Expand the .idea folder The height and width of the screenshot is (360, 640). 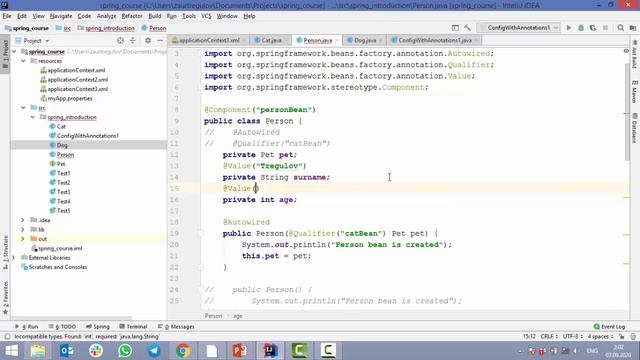tap(23, 220)
